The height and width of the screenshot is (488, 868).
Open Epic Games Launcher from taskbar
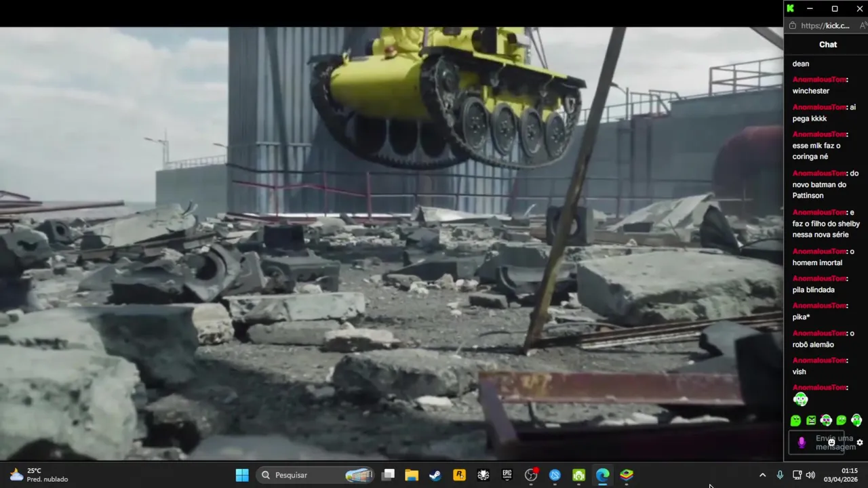[507, 475]
